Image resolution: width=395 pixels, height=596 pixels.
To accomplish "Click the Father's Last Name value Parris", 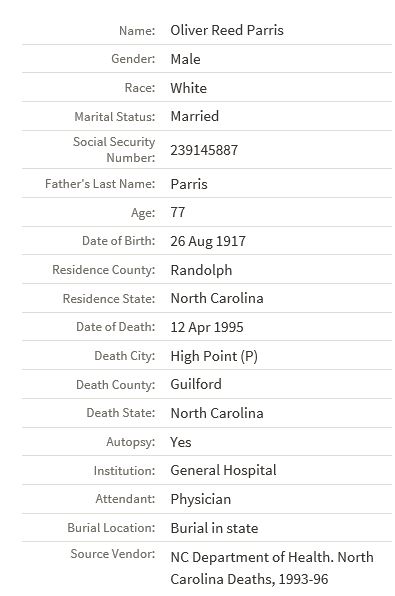I will pyautogui.click(x=189, y=184).
